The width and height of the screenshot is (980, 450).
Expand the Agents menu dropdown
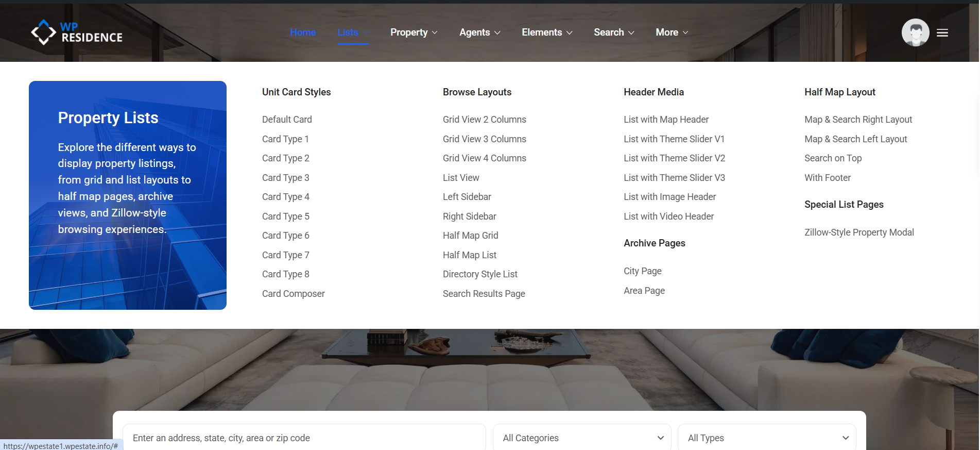coord(479,32)
